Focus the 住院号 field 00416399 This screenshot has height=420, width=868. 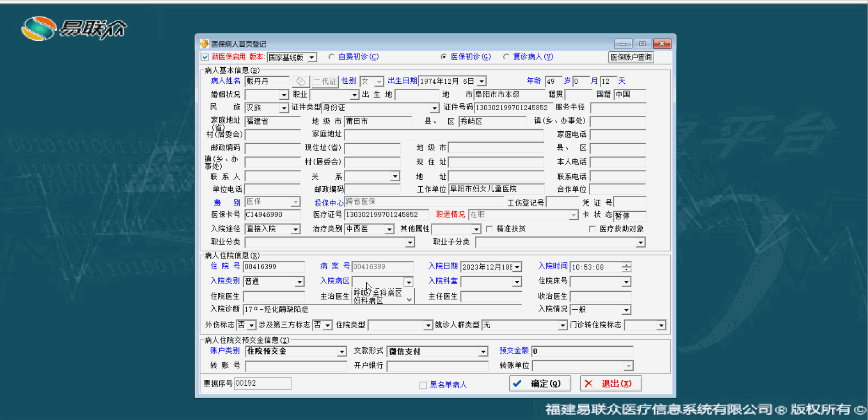274,267
